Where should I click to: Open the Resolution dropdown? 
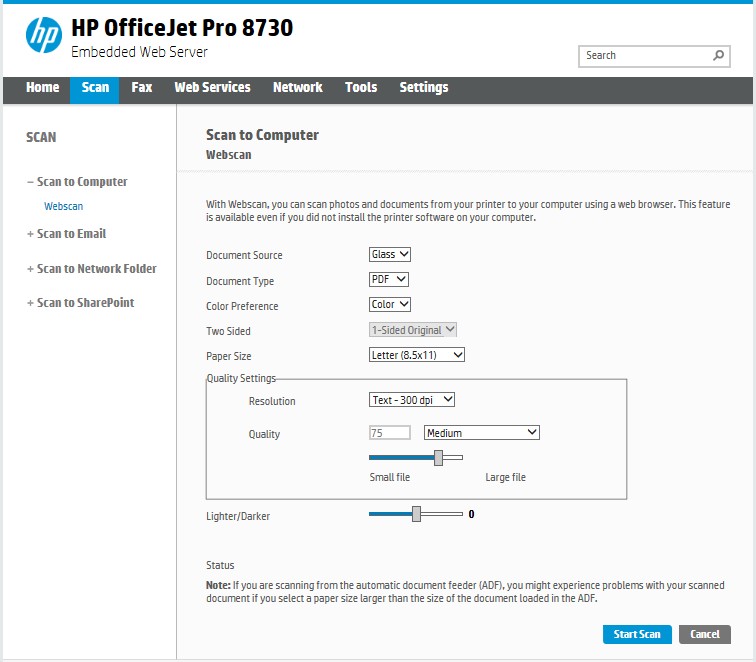point(412,400)
